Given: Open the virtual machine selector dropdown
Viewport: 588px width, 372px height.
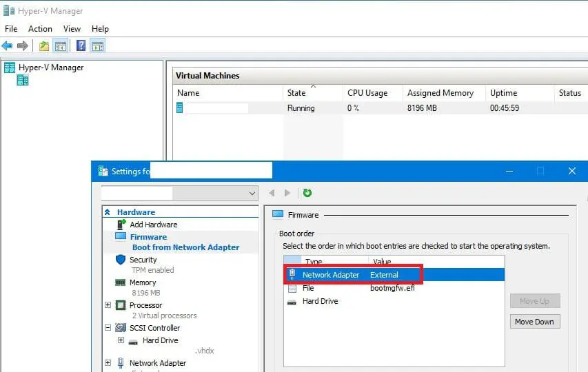Looking at the screenshot, I should [x=251, y=194].
